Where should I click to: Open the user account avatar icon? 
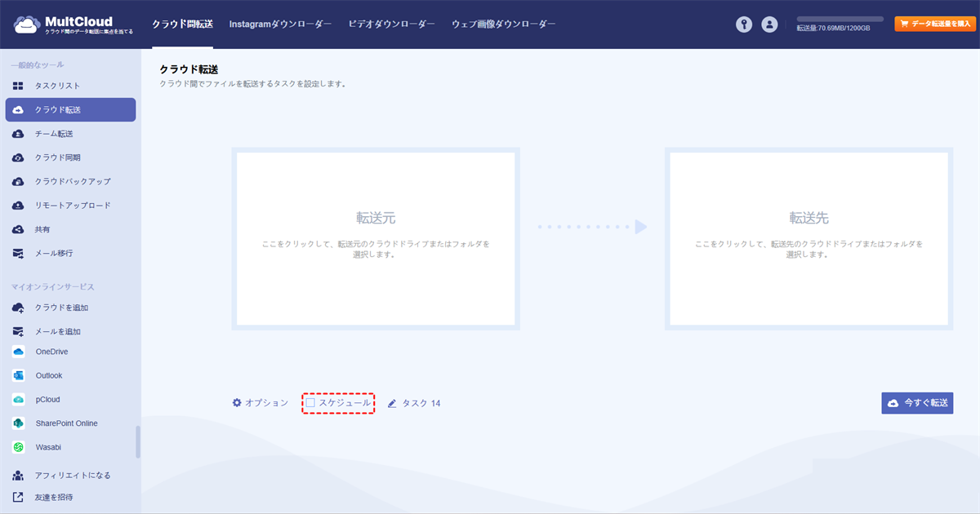(x=769, y=24)
